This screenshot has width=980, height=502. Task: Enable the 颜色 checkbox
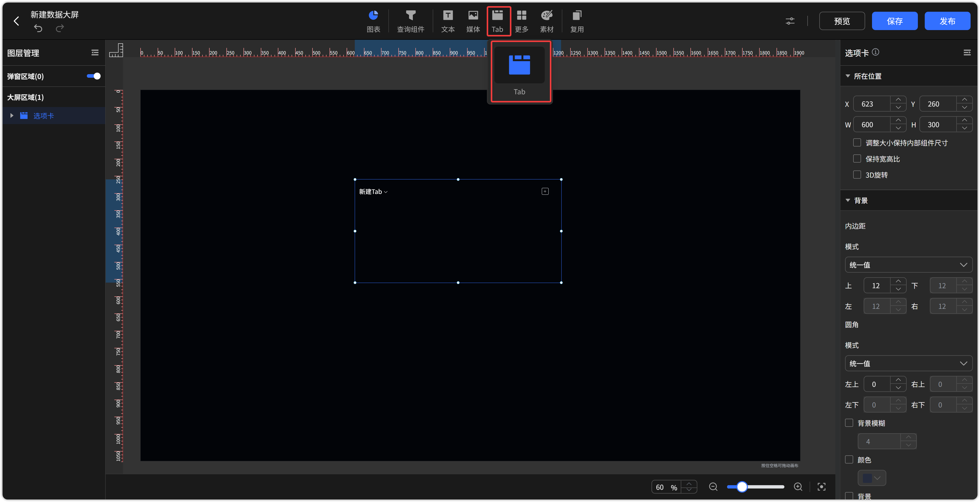click(849, 459)
